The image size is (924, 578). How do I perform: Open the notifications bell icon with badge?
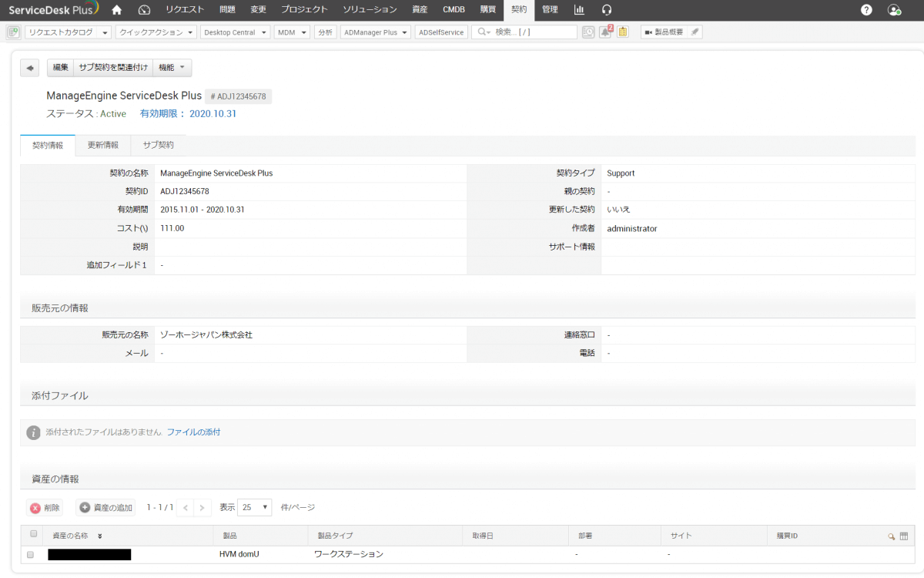pyautogui.click(x=605, y=32)
